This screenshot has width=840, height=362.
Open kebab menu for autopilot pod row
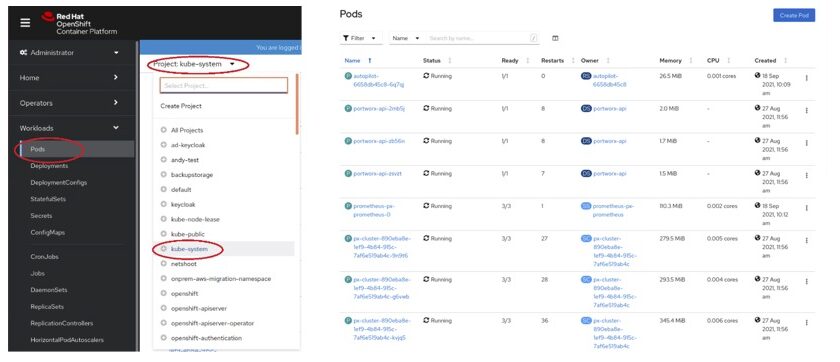pyautogui.click(x=806, y=78)
